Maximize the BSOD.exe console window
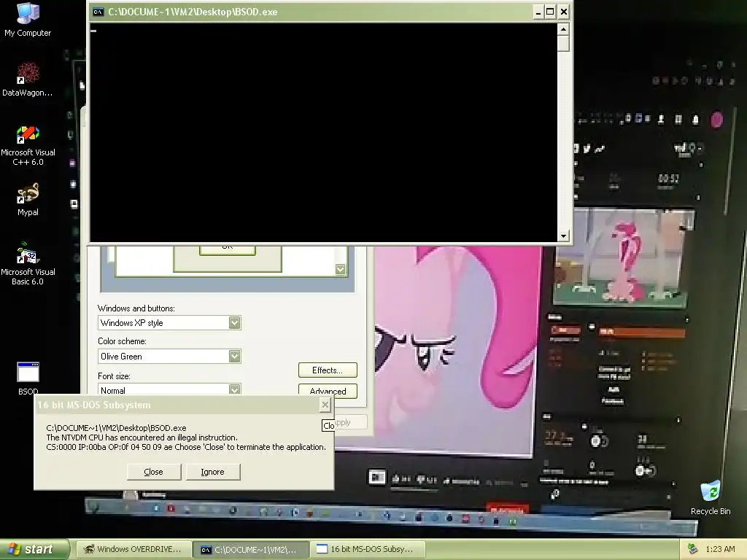The image size is (747, 560). coord(550,12)
